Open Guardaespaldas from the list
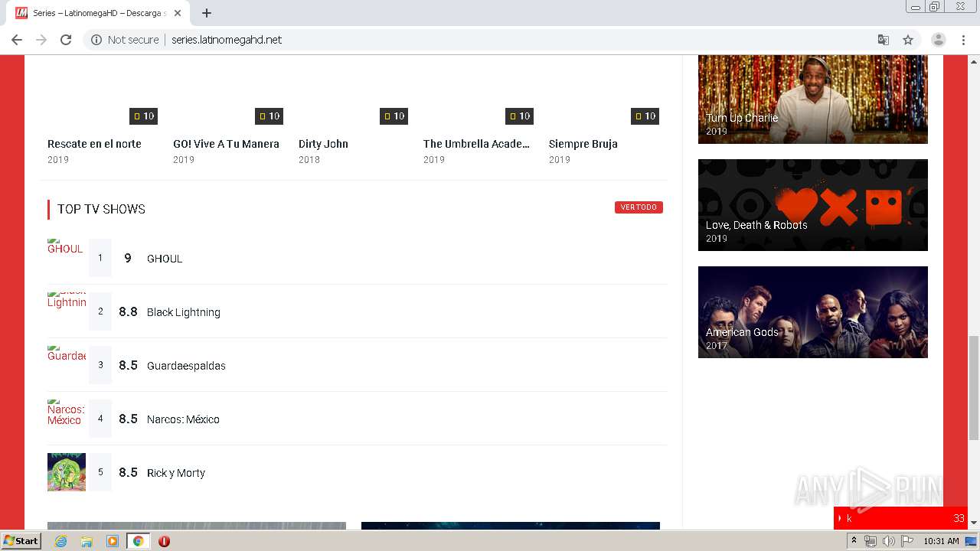The height and width of the screenshot is (551, 980). [x=186, y=366]
